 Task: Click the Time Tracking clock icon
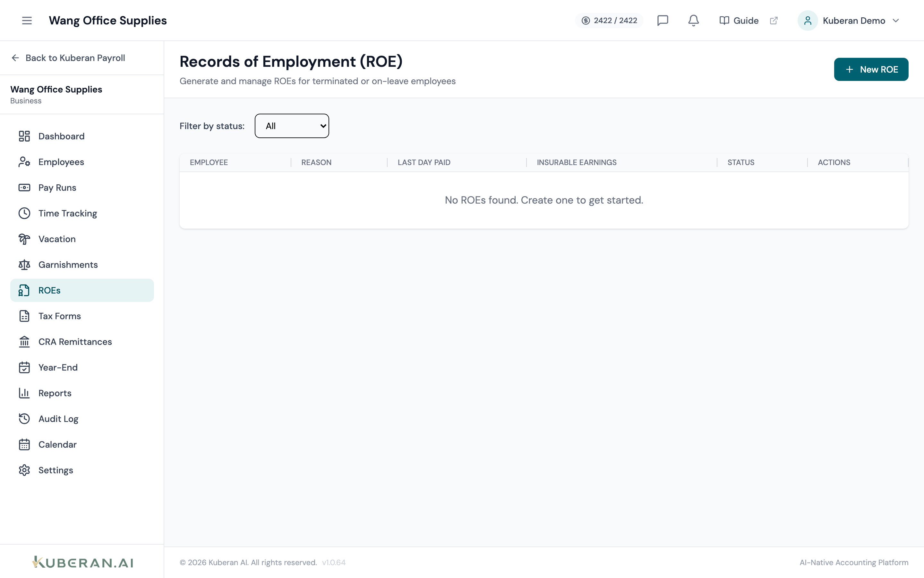pos(24,213)
